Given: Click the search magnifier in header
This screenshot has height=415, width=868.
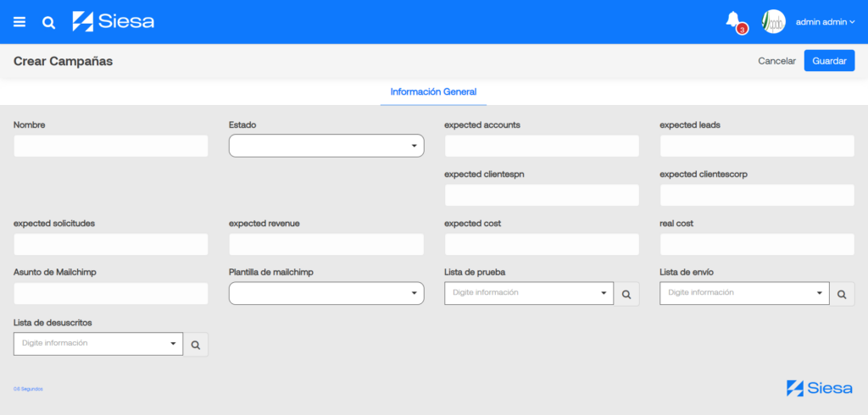Looking at the screenshot, I should coord(48,23).
